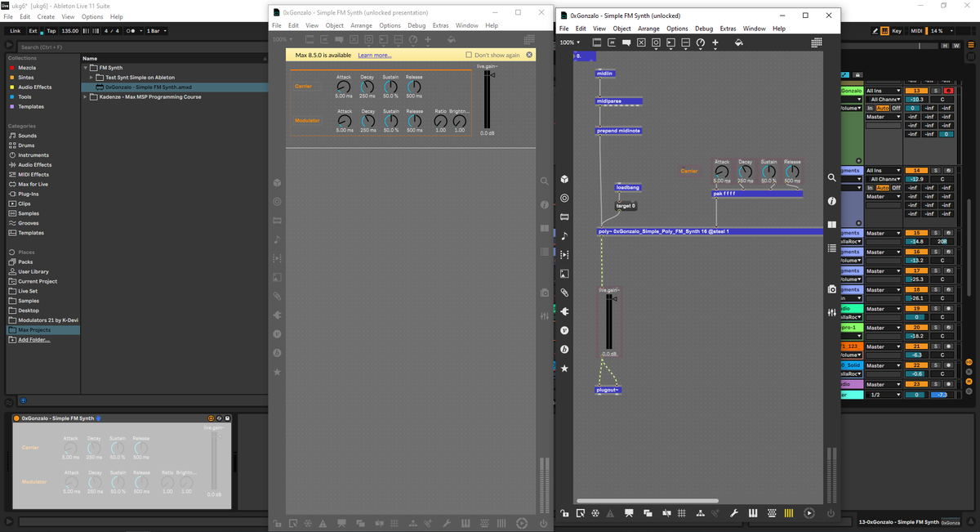Select Add Folder... in Places
Screen dimensions: 980x532
pos(33,340)
